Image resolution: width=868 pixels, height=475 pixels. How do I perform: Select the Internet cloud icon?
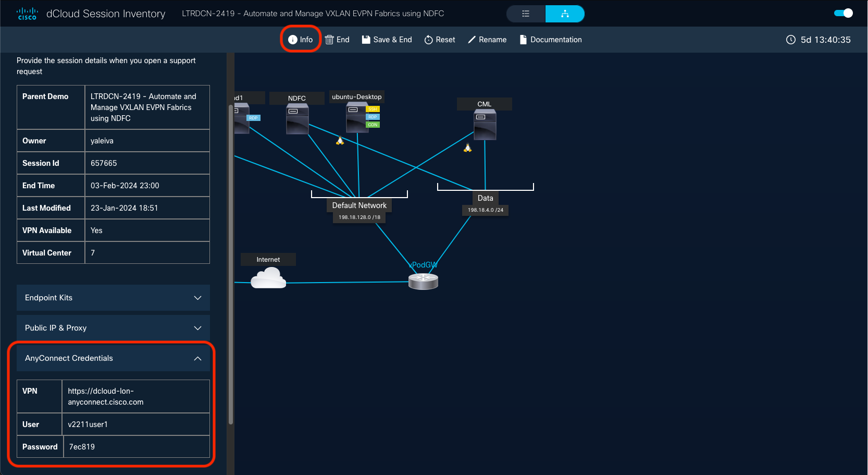[268, 278]
